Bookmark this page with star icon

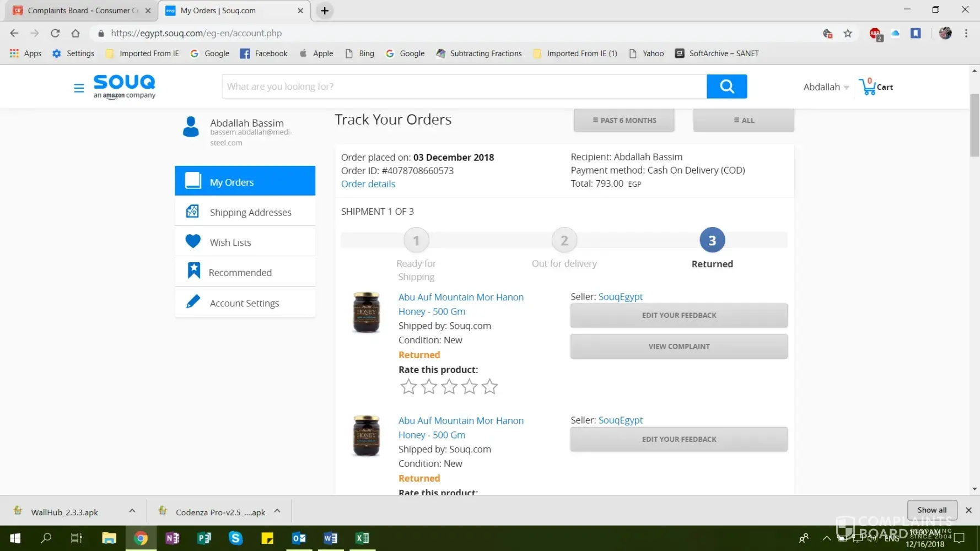(x=848, y=33)
